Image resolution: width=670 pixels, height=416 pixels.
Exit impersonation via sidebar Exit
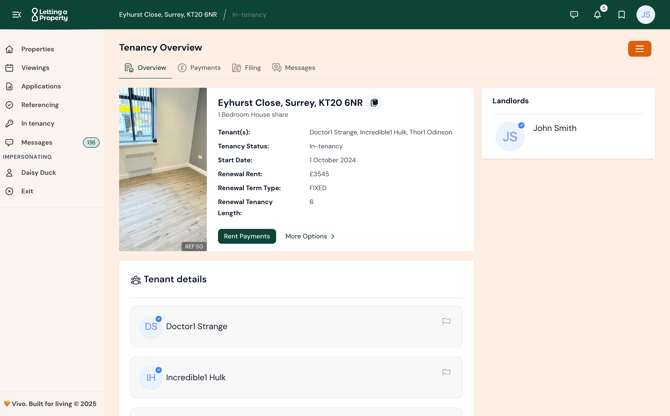(x=27, y=191)
